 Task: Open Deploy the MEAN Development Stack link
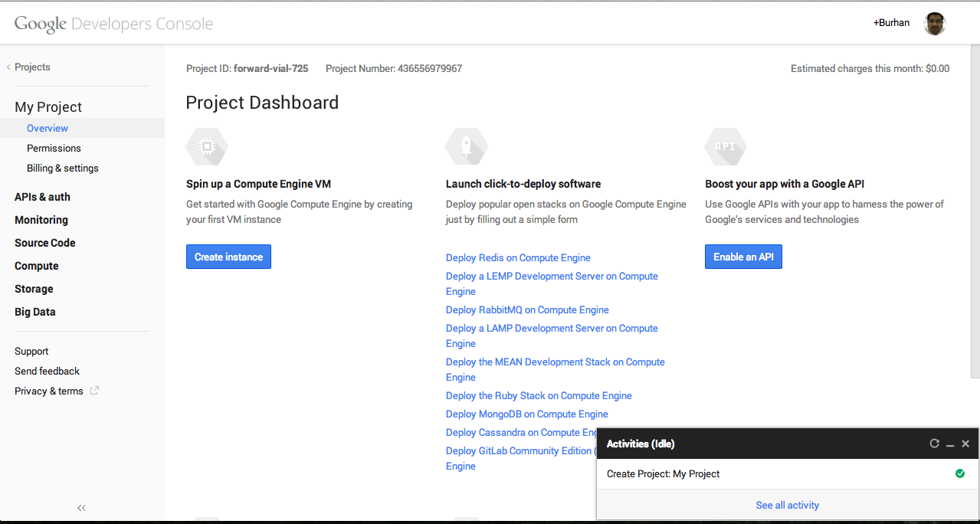[556, 370]
